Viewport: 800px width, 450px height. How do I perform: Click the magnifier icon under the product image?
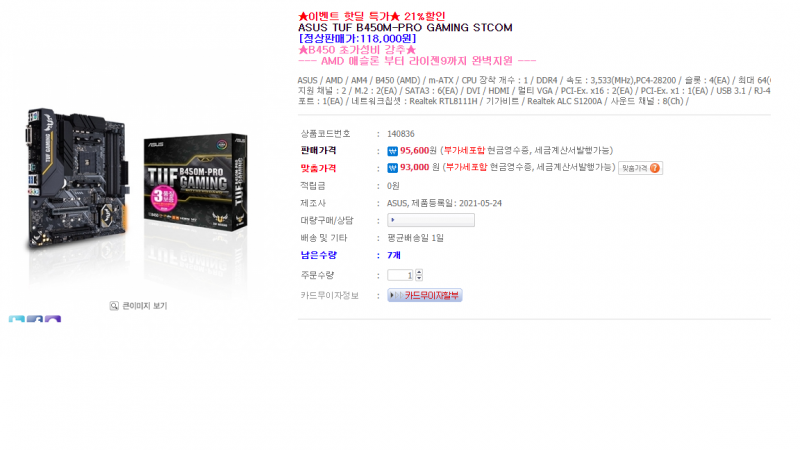[x=114, y=306]
